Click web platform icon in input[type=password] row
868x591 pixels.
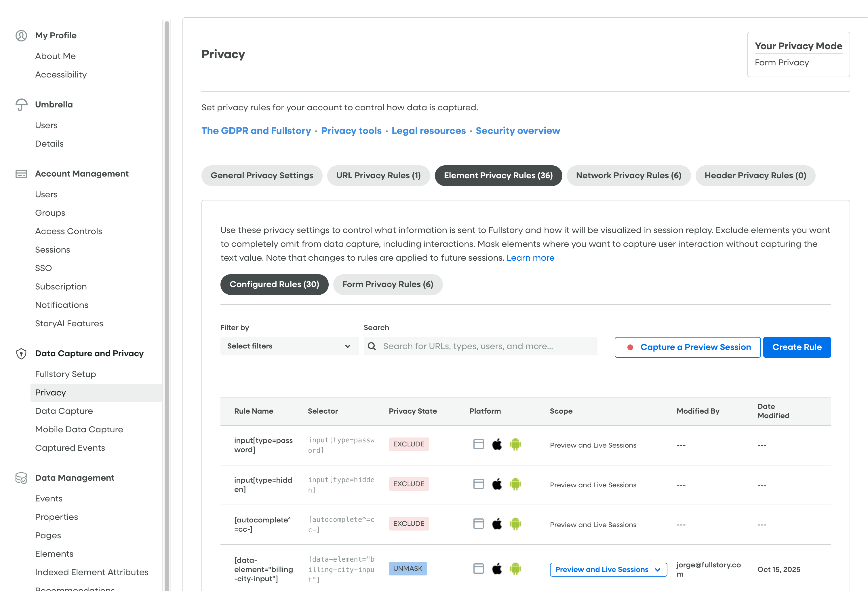[x=478, y=444]
